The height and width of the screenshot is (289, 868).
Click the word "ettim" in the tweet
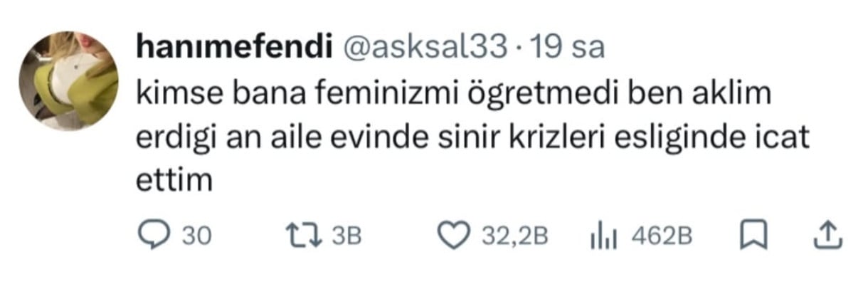(174, 181)
